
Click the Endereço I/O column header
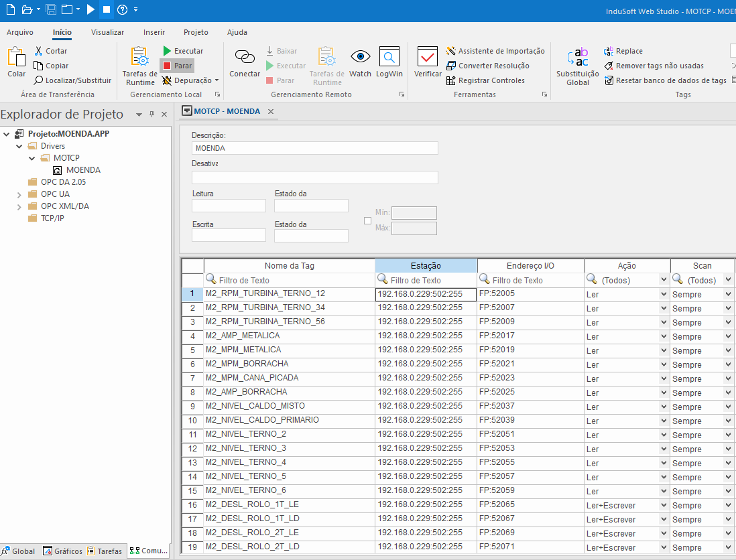[530, 265]
